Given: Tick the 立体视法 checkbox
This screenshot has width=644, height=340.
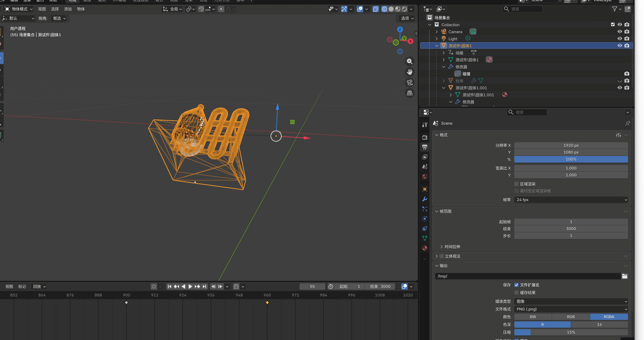Looking at the screenshot, I should point(442,256).
